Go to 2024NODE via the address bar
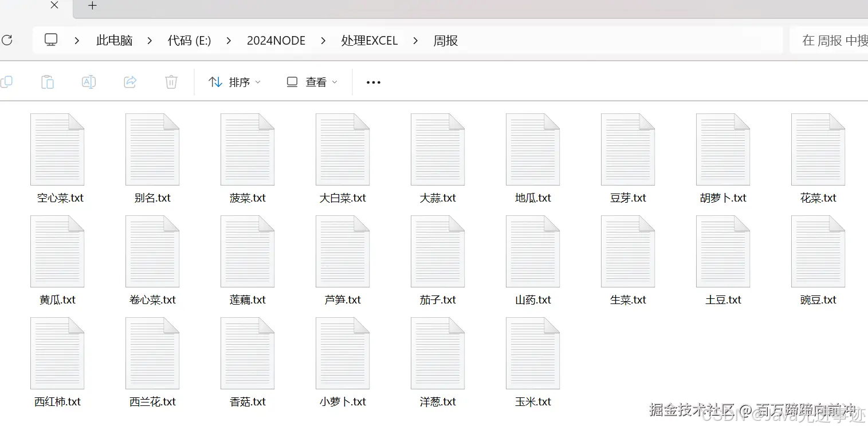 pos(276,40)
